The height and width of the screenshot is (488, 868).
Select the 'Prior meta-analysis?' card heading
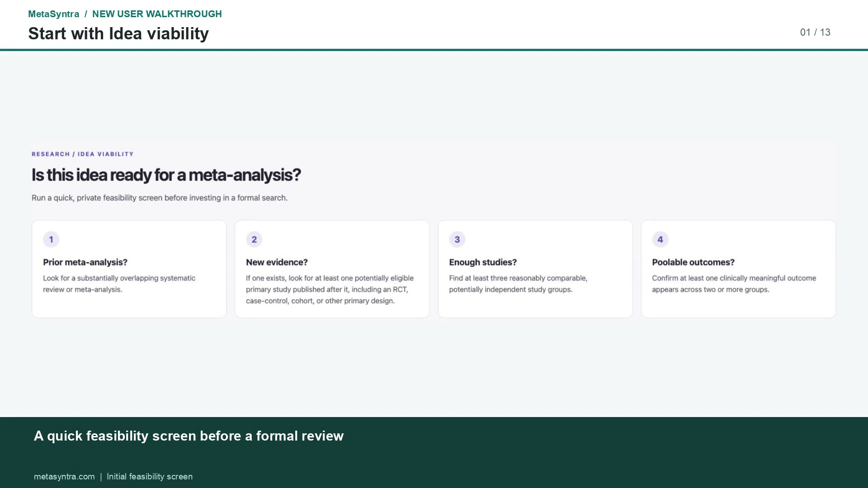pos(85,262)
